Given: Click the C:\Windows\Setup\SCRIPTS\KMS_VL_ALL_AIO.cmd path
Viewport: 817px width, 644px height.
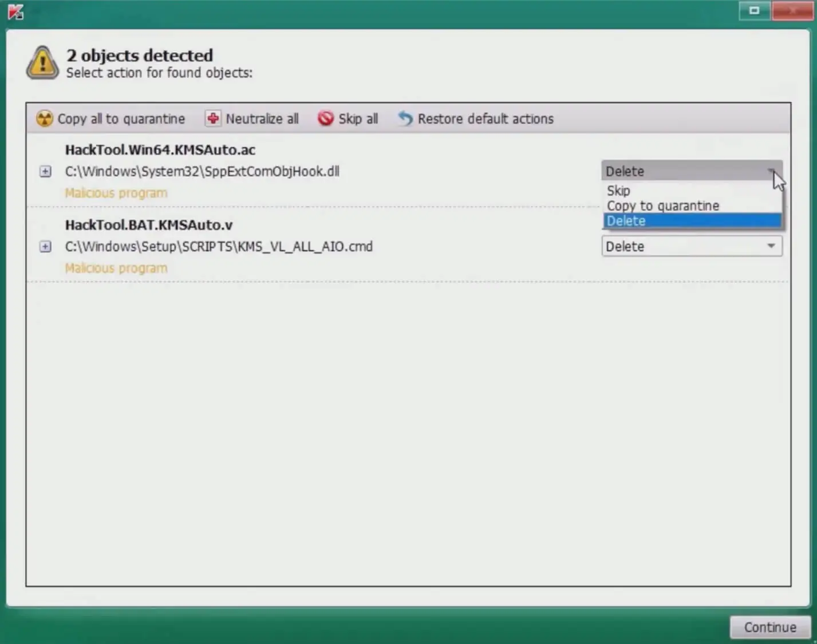Looking at the screenshot, I should click(x=219, y=247).
